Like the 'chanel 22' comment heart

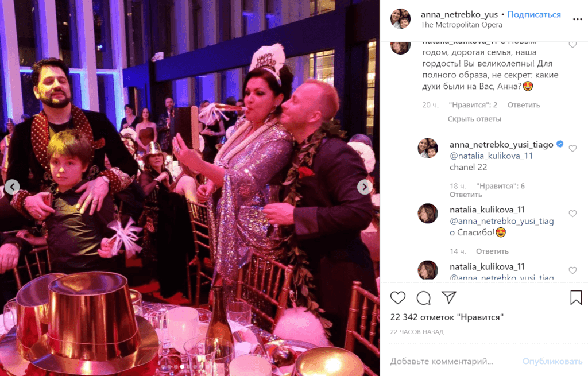point(572,149)
